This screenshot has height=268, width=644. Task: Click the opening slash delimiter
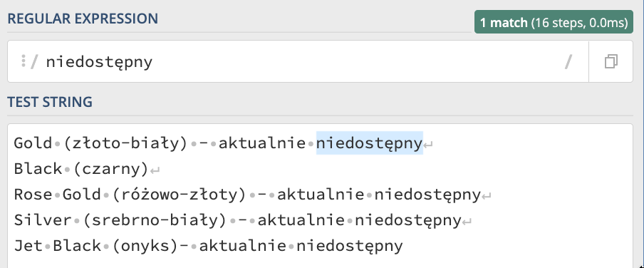(34, 62)
